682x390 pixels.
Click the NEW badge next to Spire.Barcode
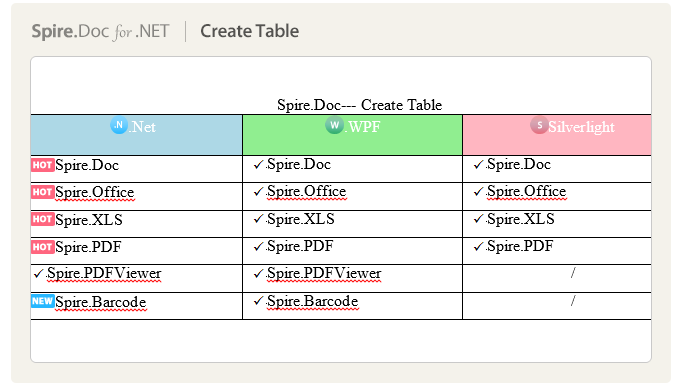(x=43, y=301)
